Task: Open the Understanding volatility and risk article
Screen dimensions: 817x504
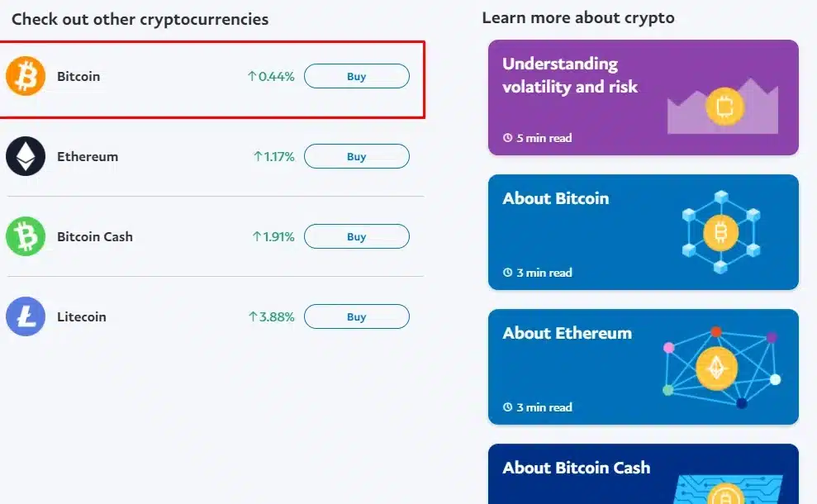Action: (570, 75)
